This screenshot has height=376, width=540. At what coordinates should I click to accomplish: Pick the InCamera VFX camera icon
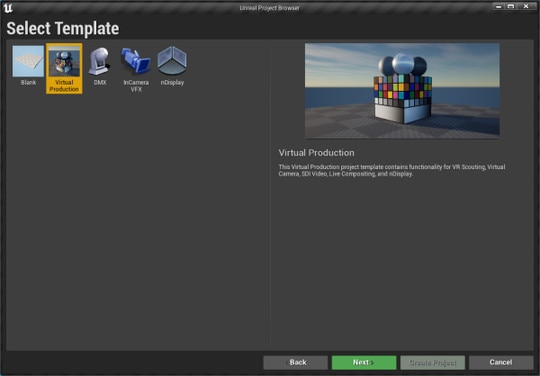click(x=136, y=61)
